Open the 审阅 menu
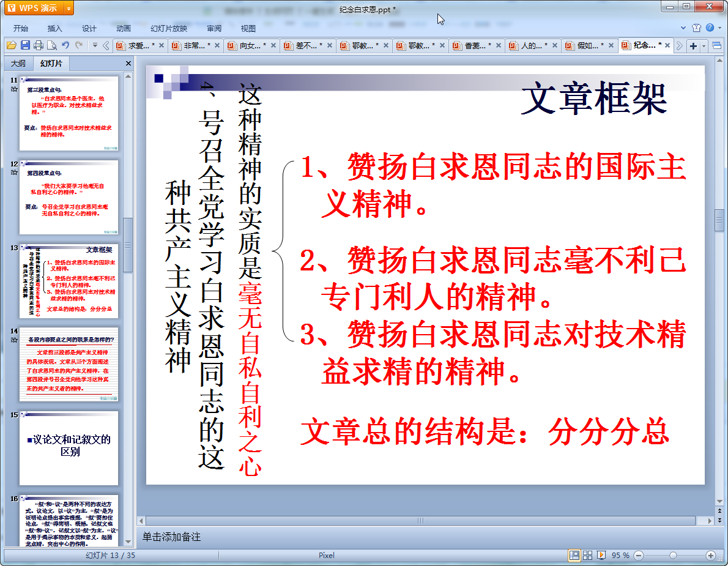The width and height of the screenshot is (728, 566). (214, 28)
